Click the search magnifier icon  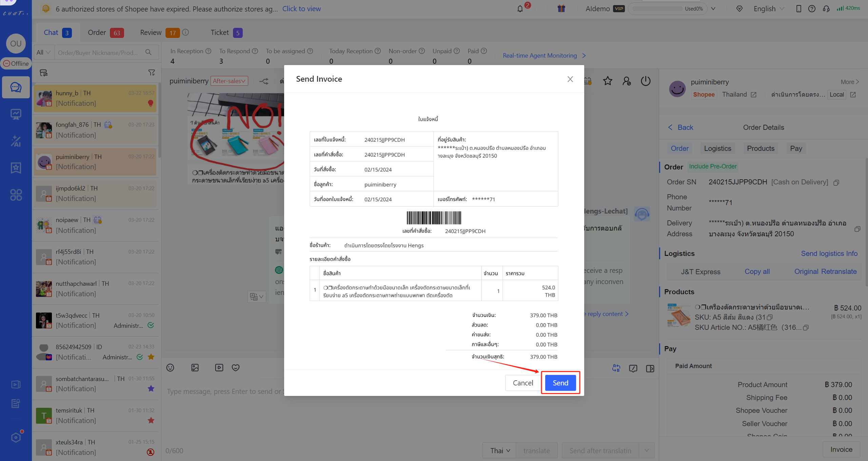tap(149, 52)
